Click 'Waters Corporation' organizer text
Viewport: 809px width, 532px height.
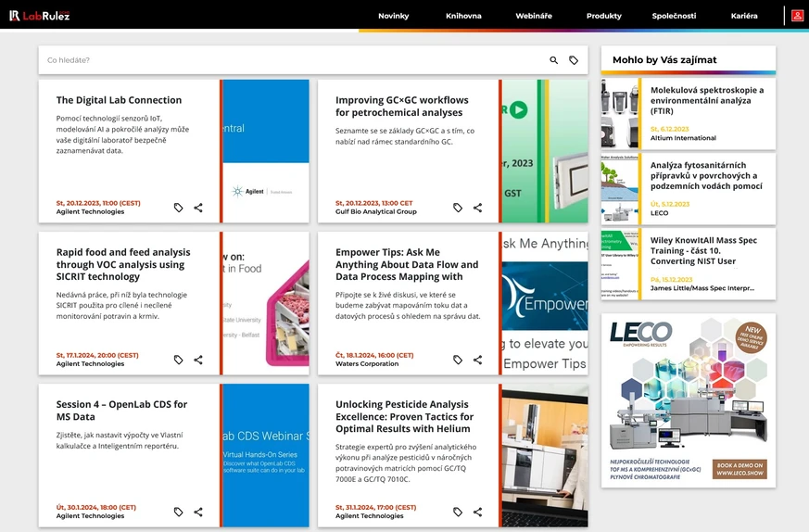367,364
